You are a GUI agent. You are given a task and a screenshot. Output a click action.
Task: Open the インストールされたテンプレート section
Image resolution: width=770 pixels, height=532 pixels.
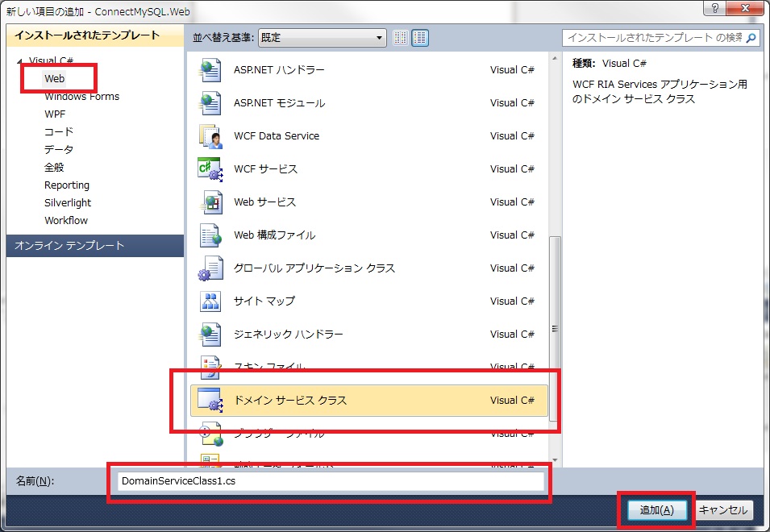[x=95, y=35]
